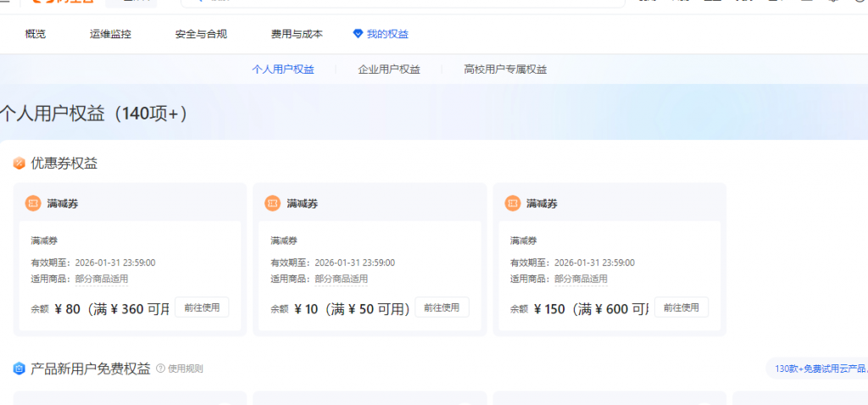The height and width of the screenshot is (405, 868).
Task: Click the diamond icon beside 我的权益
Action: click(358, 34)
